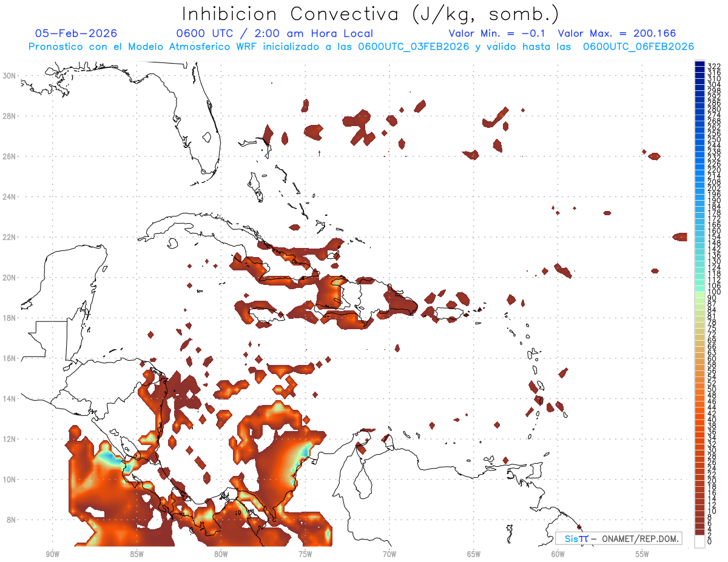Click the '65W' longitude label
Viewport: 728px width, 562px height.
click(474, 554)
